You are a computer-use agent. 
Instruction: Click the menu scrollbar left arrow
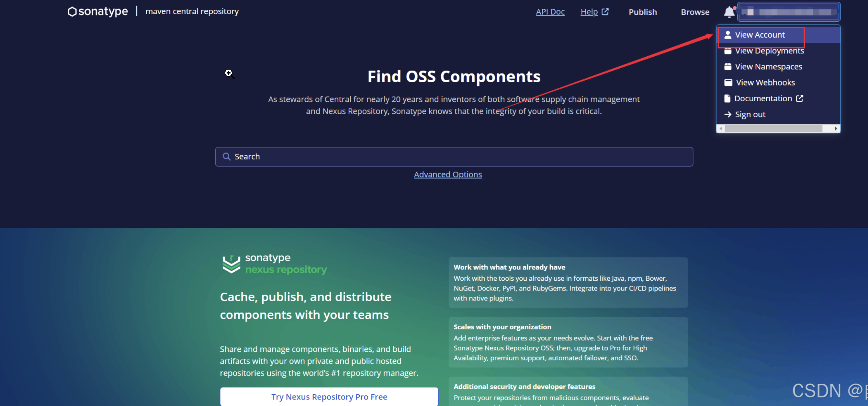[721, 129]
